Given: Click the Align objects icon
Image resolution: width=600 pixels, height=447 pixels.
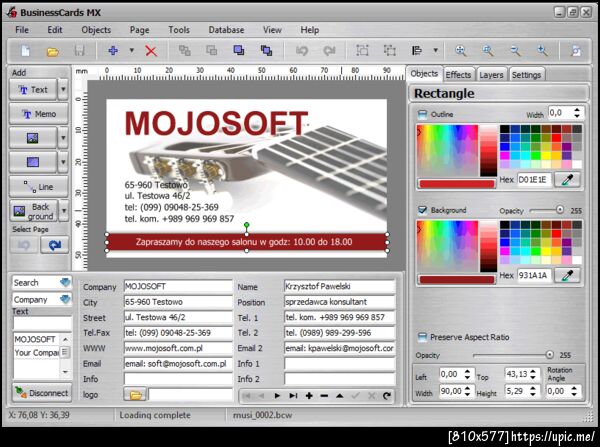Looking at the screenshot, I should pyautogui.click(x=417, y=50).
